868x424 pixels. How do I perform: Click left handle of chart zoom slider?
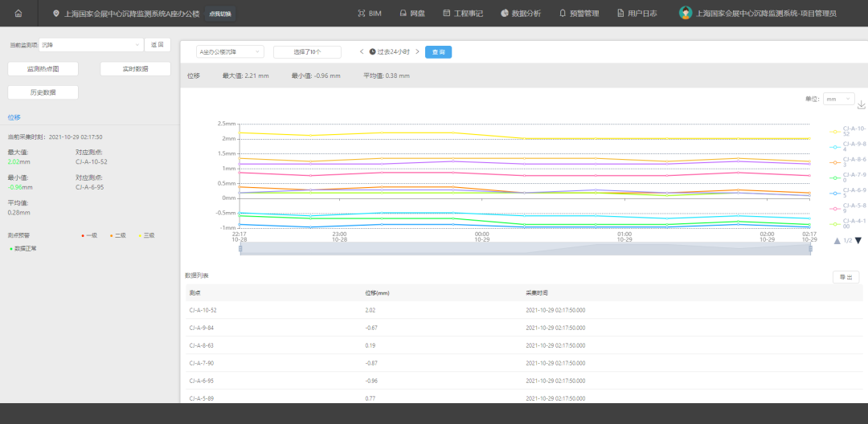coord(240,249)
